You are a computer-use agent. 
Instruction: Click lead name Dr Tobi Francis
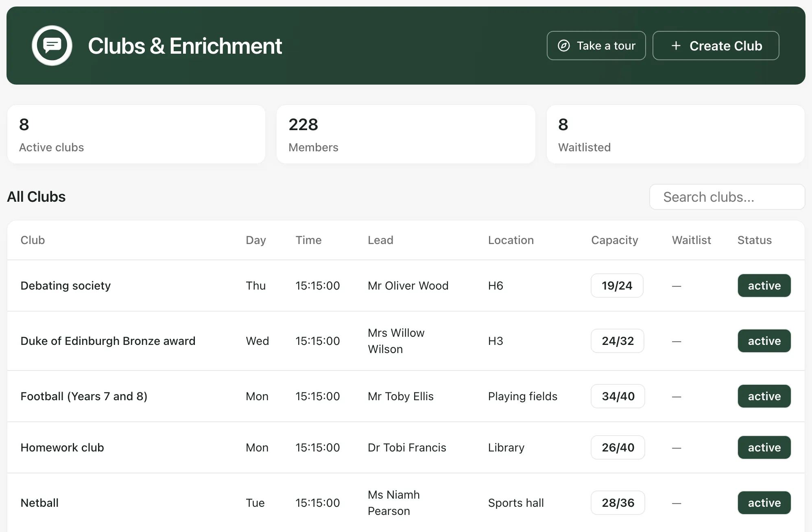click(x=407, y=447)
